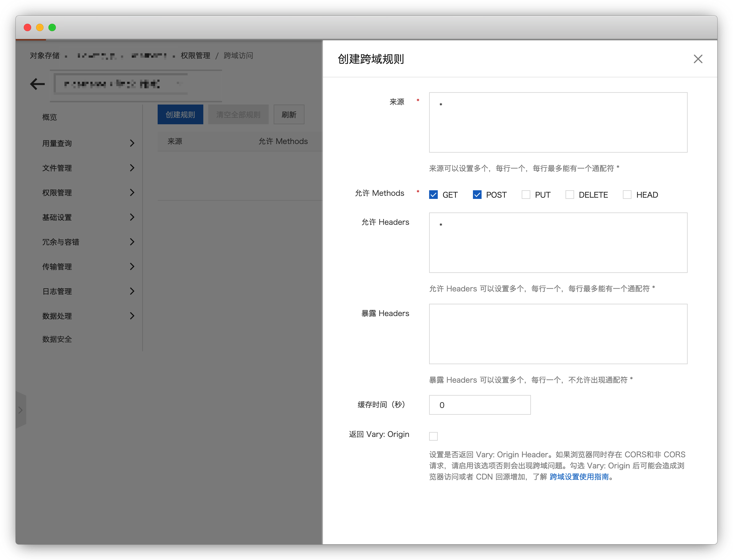Click the 创建规则 button
This screenshot has height=560, width=733.
pos(180,115)
